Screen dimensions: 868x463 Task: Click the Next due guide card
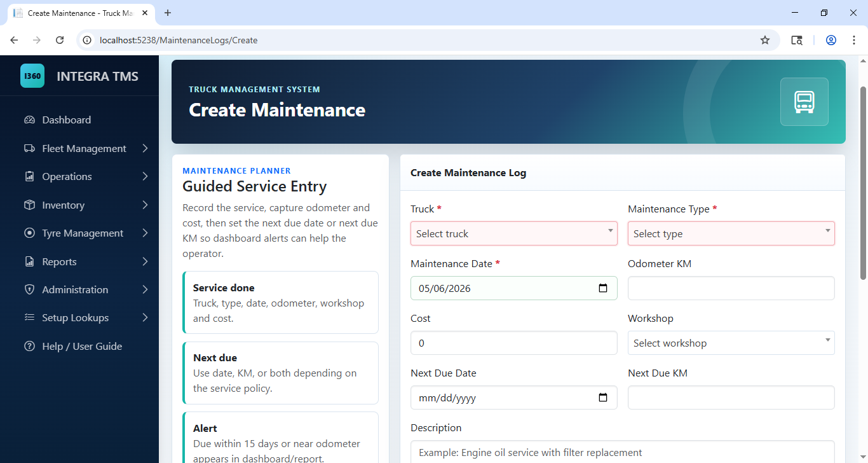280,373
